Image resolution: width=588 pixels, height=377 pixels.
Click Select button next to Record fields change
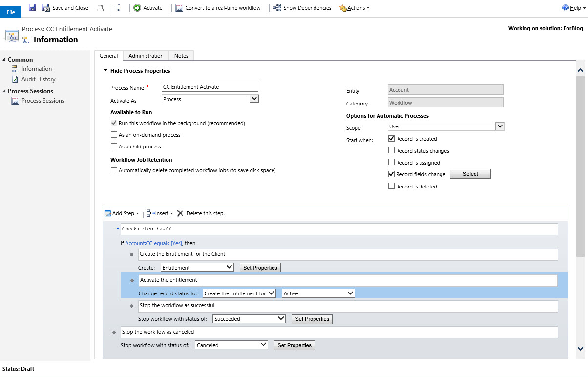pyautogui.click(x=470, y=174)
